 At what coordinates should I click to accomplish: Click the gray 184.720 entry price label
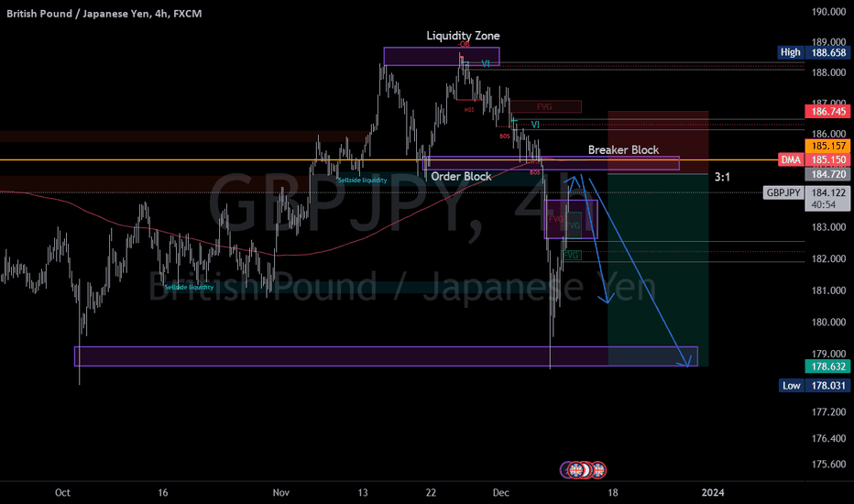[x=827, y=174]
